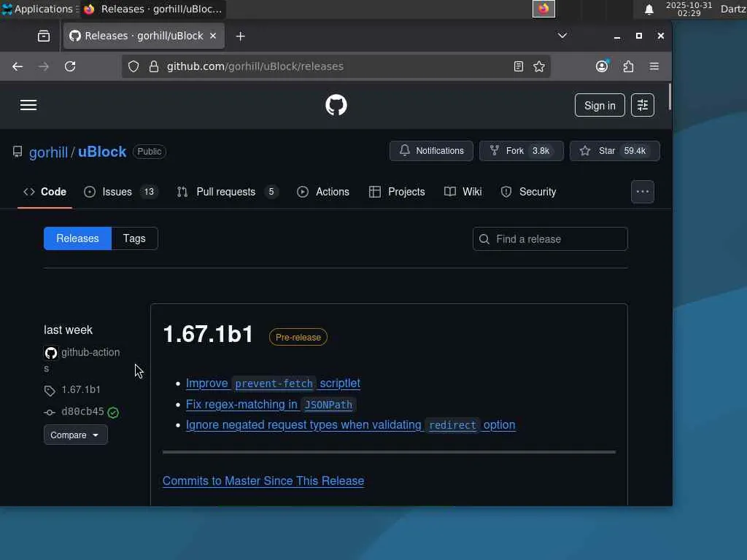Viewport: 747px width, 560px height.
Task: Open the Wiki tab
Action: pyautogui.click(x=462, y=192)
